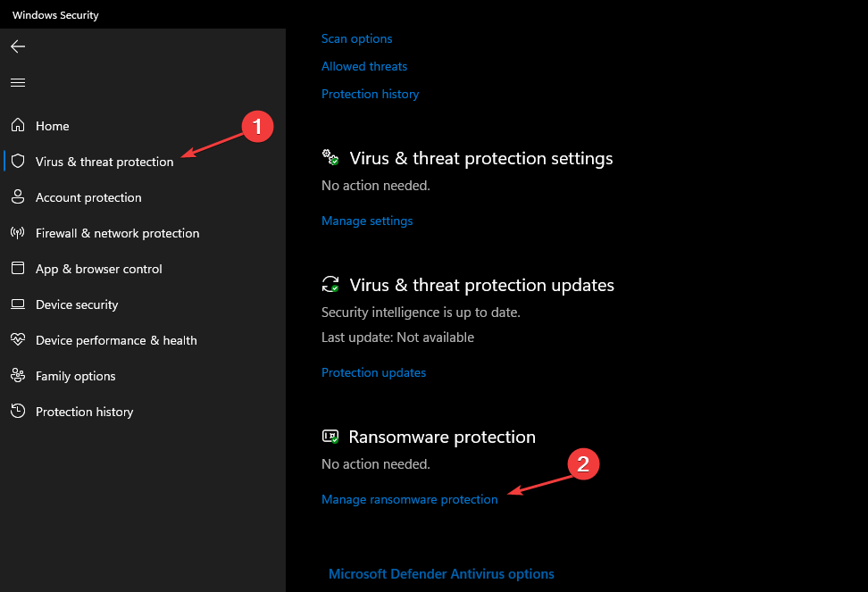Select the Virus & threat protection shield icon
This screenshot has width=868, height=592.
pos(18,162)
